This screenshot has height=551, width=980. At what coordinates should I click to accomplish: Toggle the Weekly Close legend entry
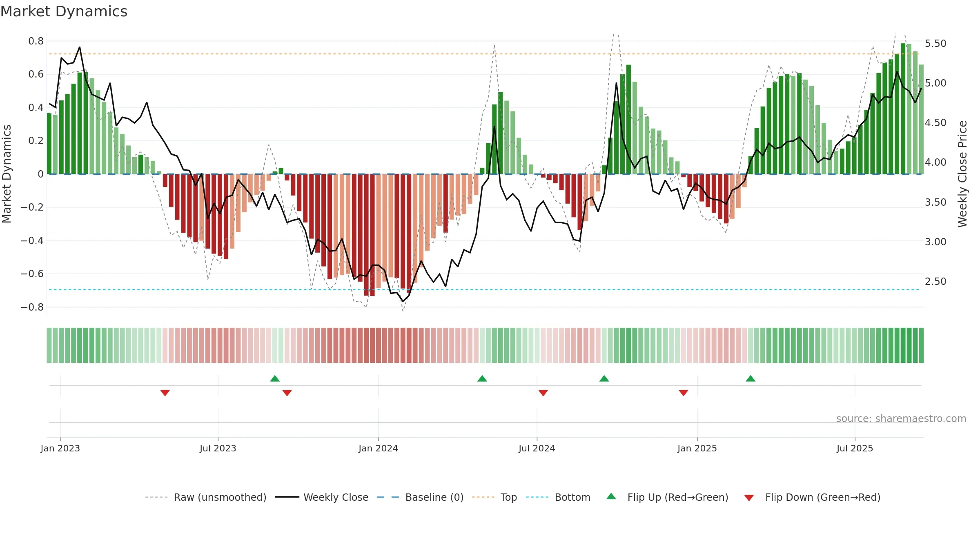(321, 497)
